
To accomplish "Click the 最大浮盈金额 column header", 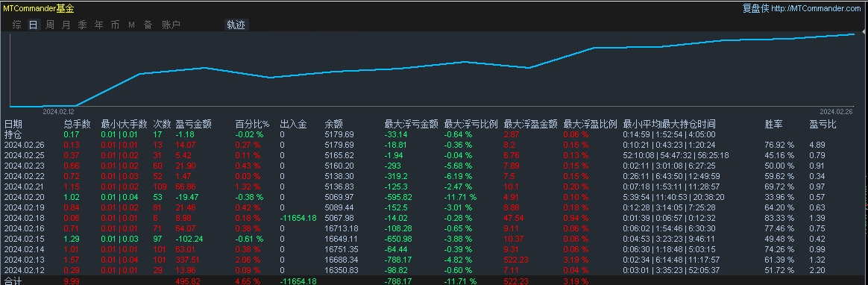I will tap(531, 125).
